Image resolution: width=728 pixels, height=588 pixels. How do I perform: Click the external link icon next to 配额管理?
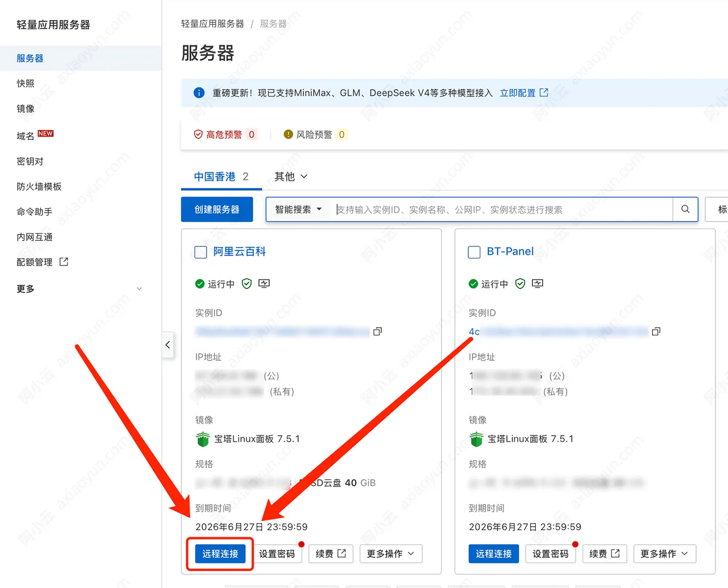[64, 262]
